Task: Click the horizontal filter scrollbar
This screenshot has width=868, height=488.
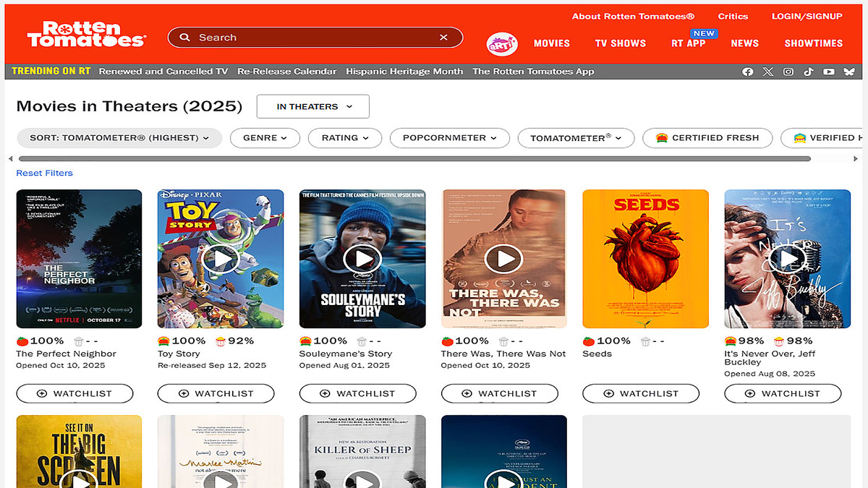Action: (x=414, y=158)
